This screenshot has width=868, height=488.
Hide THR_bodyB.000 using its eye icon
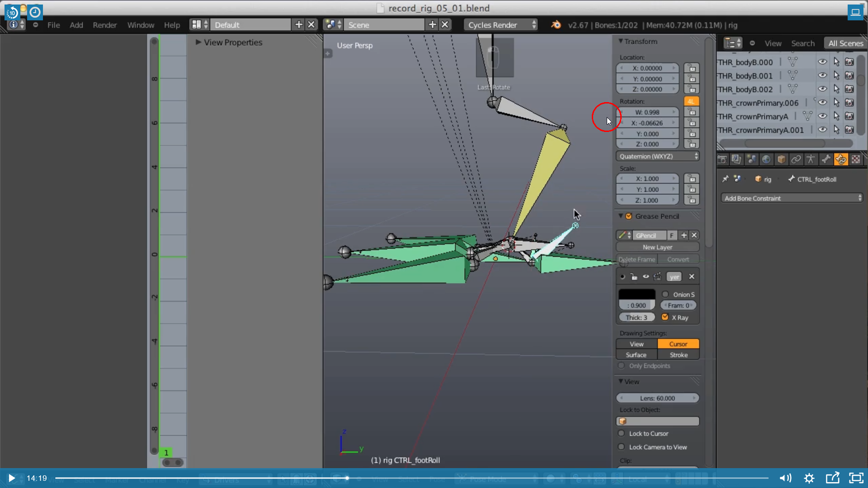pos(822,62)
